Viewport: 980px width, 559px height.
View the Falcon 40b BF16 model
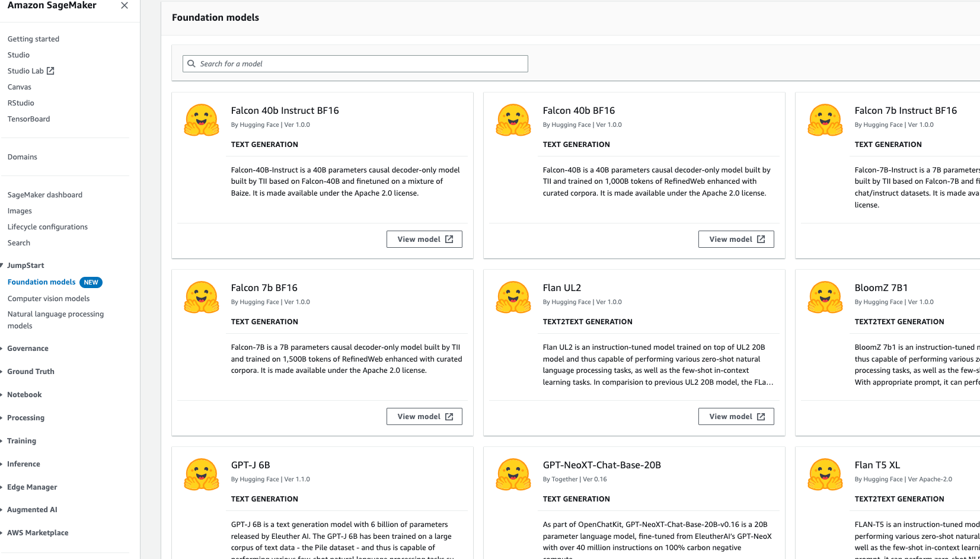click(x=736, y=239)
